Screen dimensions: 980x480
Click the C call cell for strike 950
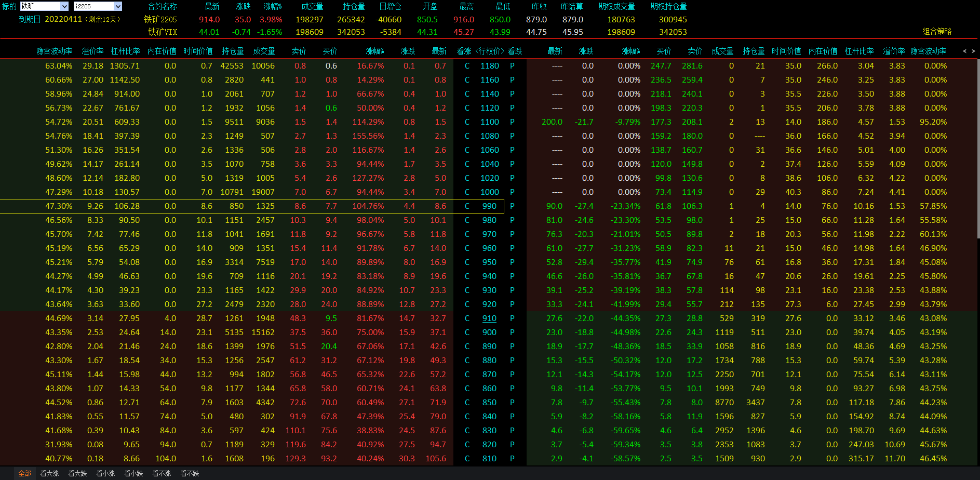tap(467, 262)
